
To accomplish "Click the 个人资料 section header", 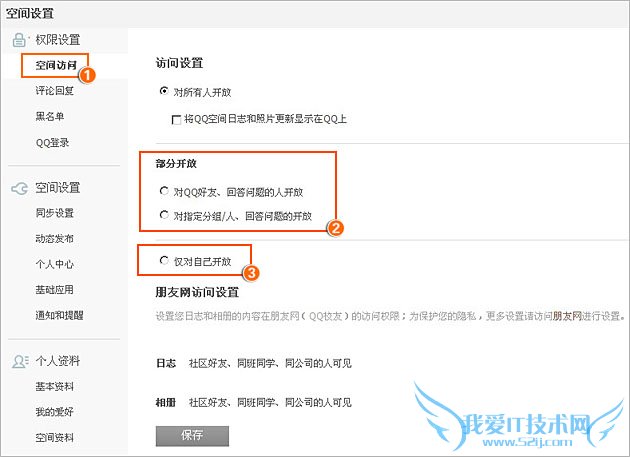I will 58,361.
